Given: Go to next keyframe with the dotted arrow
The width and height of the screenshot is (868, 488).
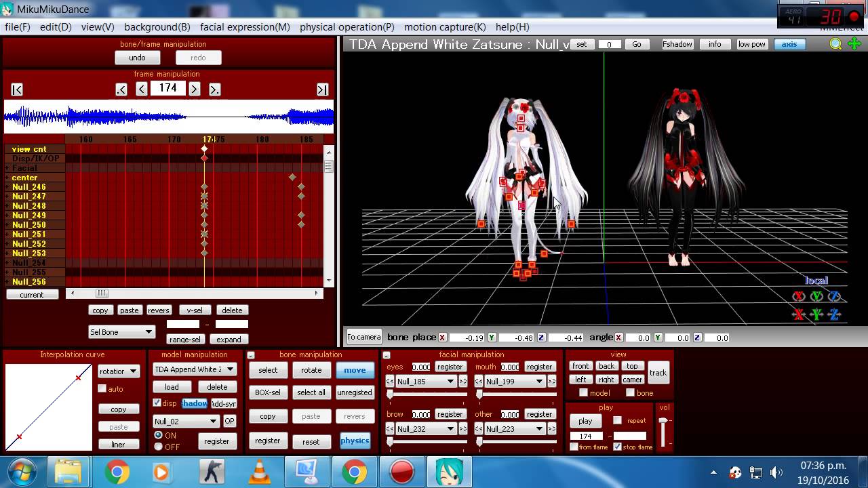Looking at the screenshot, I should (x=214, y=89).
